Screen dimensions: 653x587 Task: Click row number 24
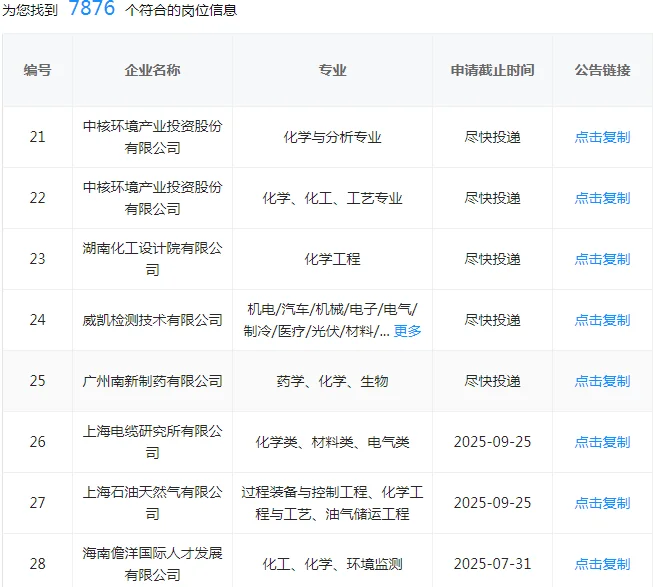point(37,320)
